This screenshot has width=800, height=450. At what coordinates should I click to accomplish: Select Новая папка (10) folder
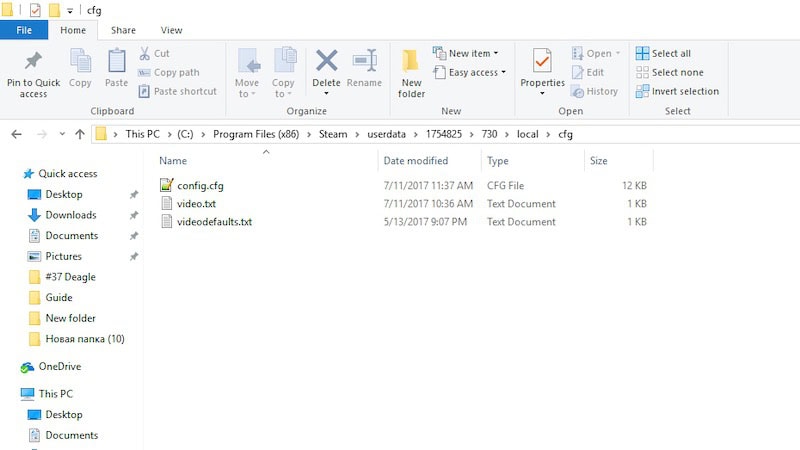85,339
